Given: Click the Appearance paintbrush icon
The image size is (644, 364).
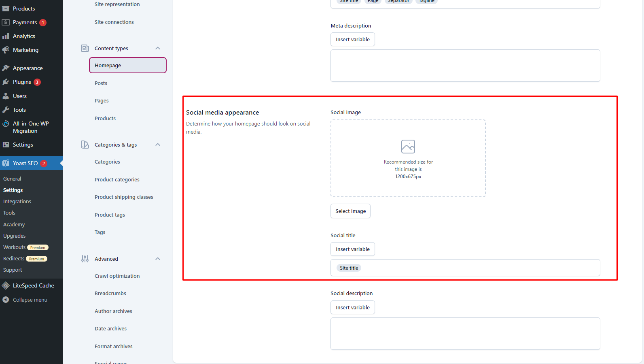Looking at the screenshot, I should click(6, 68).
